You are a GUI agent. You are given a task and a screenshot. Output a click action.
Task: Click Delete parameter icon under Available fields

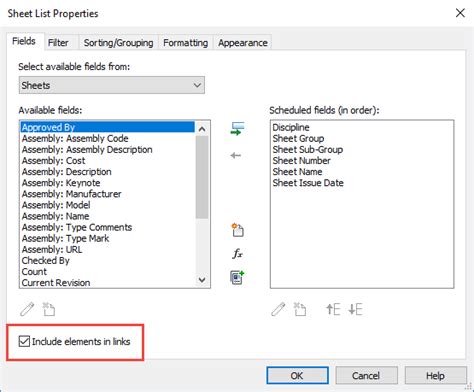(49, 309)
